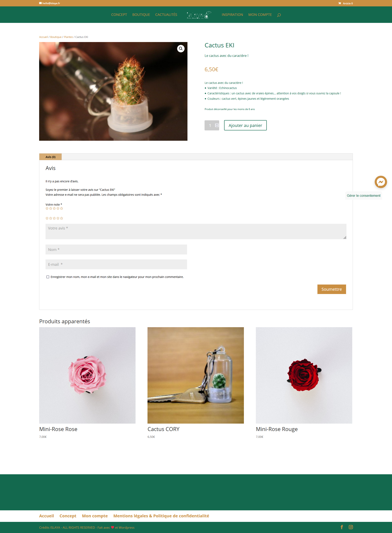The image size is (392, 533).
Task: Zoom product image with magnifier icon
Action: 181,49
